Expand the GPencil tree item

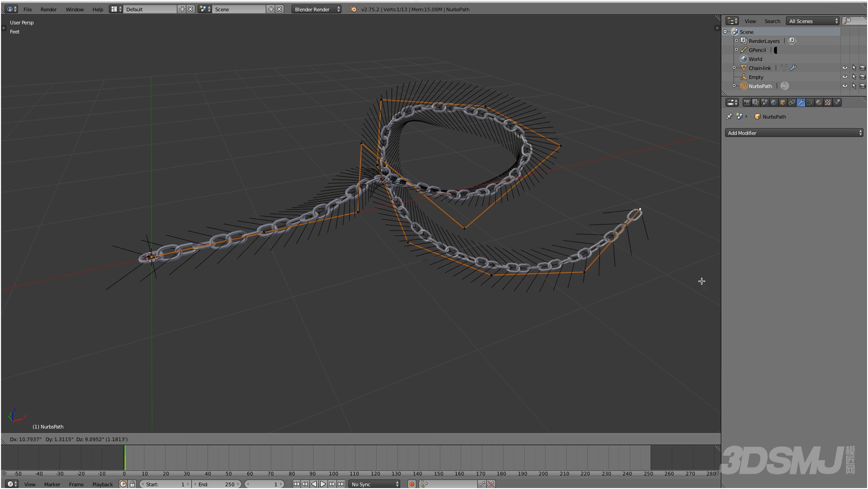pos(736,50)
